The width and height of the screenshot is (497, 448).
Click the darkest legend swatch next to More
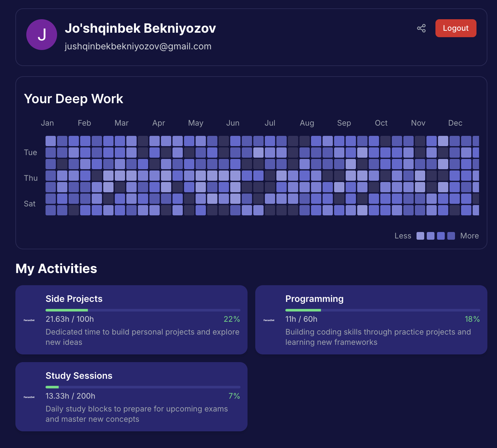tap(451, 236)
